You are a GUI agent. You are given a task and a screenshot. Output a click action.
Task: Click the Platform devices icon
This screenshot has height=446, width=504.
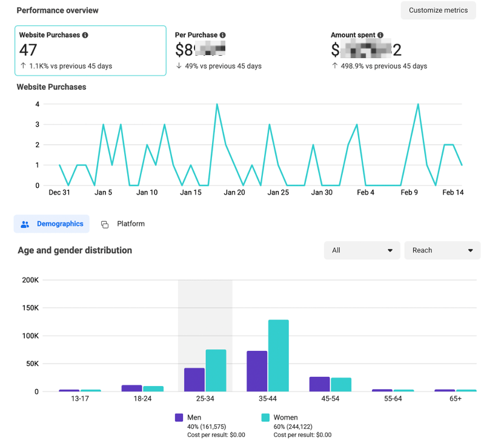(x=105, y=224)
